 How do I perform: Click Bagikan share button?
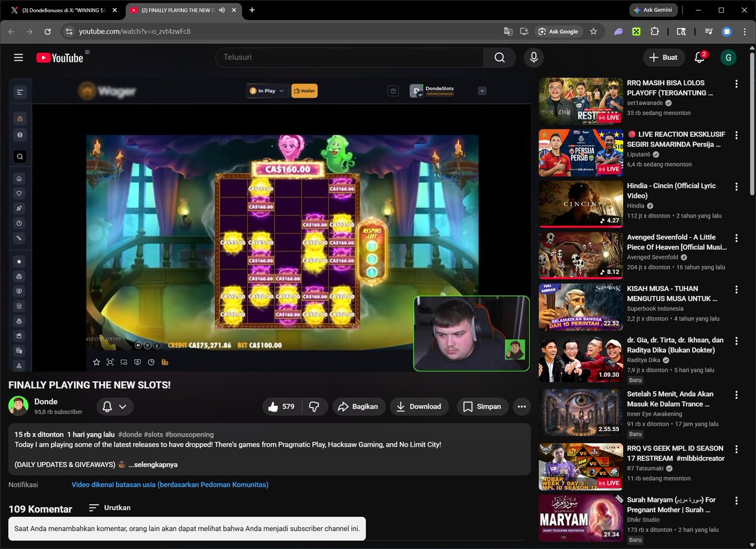[x=358, y=406]
